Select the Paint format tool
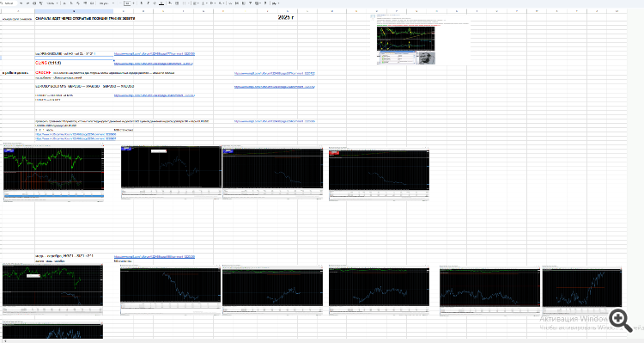The image size is (644, 343). coord(40,3)
